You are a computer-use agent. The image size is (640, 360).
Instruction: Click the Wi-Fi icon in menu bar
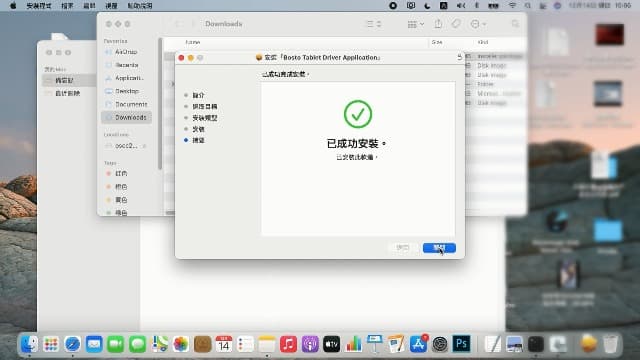pos(512,6)
